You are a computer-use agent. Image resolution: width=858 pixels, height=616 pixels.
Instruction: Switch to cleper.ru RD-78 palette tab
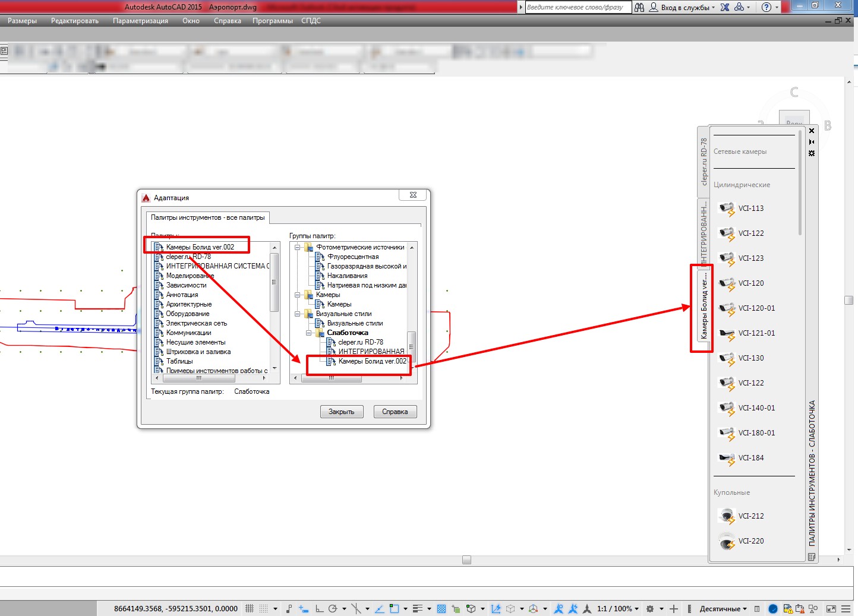704,162
